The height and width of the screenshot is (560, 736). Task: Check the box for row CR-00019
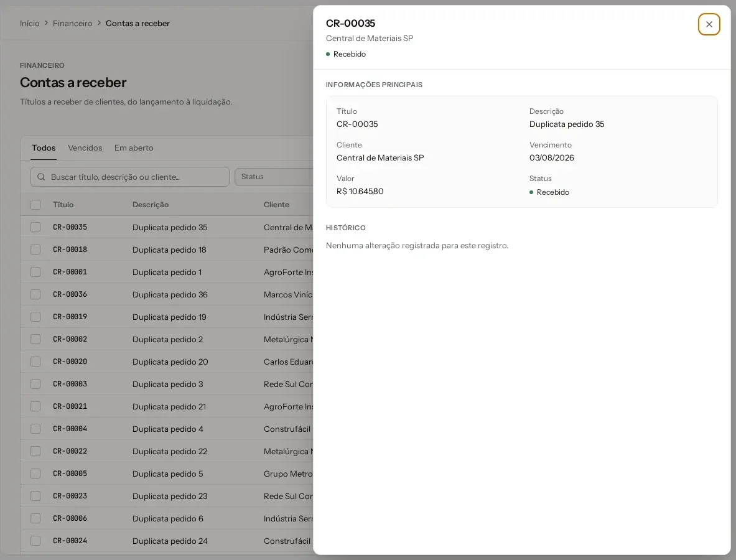[35, 317]
